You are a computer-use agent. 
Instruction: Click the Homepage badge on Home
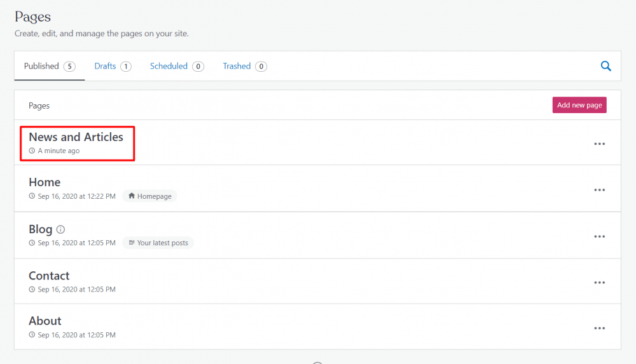point(150,196)
